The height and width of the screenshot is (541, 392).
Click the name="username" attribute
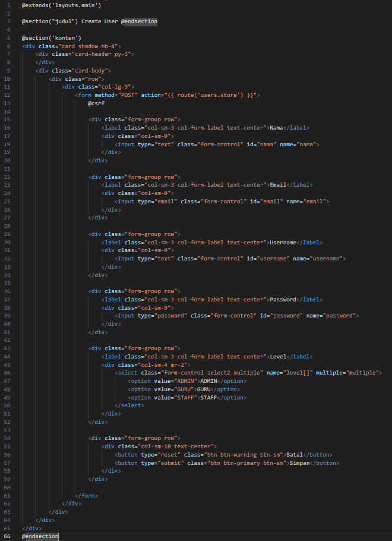[x=318, y=259]
